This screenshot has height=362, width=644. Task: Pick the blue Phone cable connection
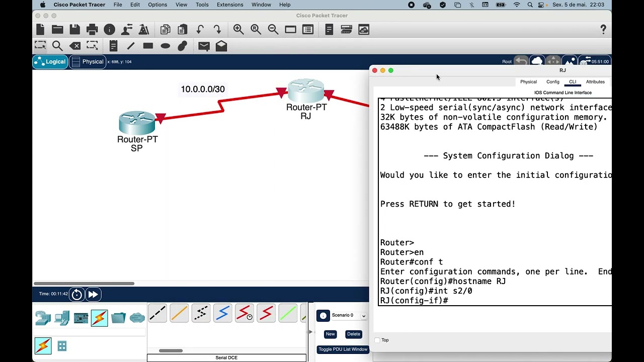click(x=222, y=313)
